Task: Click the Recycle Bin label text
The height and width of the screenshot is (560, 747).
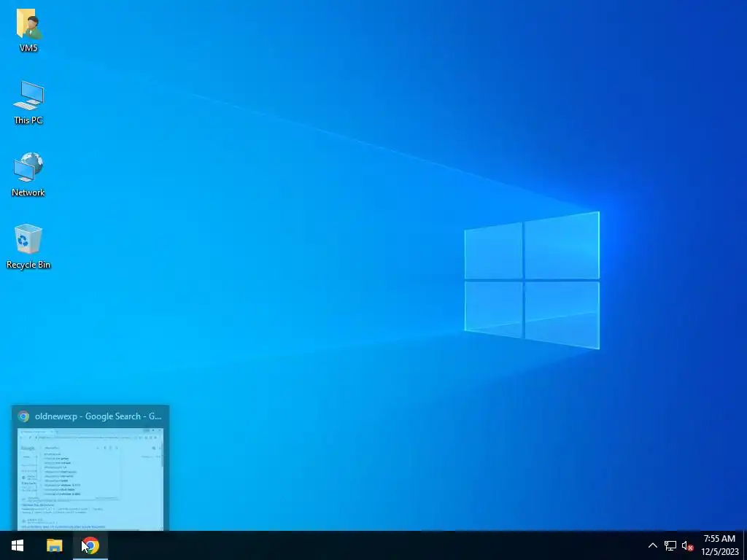Action: pyautogui.click(x=28, y=265)
